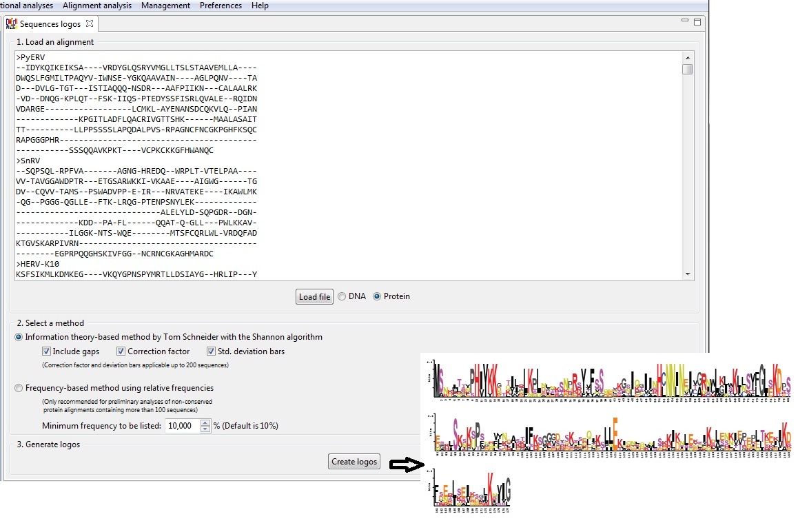Screen dimensions: 798x532
Task: Click the minimum frequency input field
Action: [x=182, y=426]
